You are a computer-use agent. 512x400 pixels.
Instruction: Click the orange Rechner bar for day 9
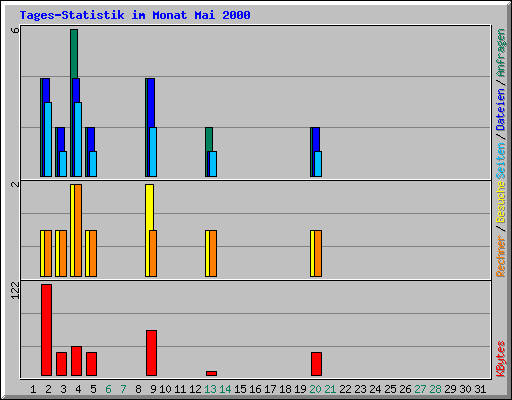[153, 253]
